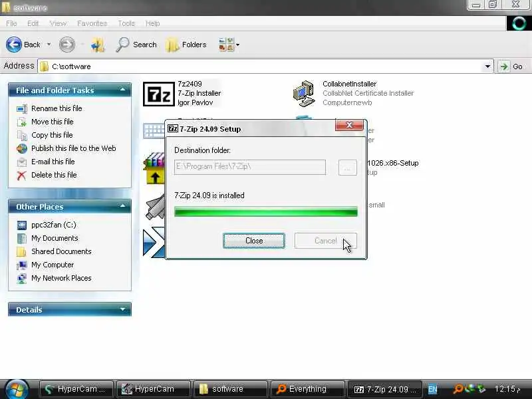
Task: Switch to software folder taskbar button
Action: coord(230,389)
